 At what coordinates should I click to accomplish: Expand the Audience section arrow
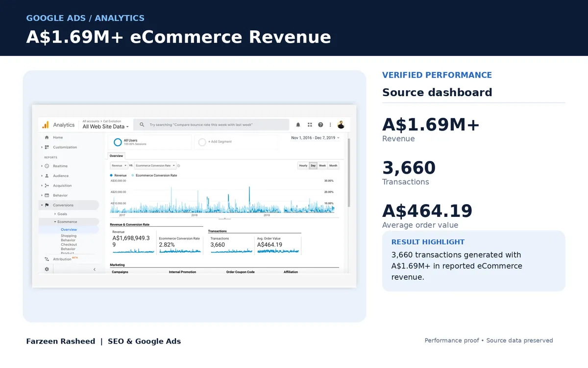point(42,176)
